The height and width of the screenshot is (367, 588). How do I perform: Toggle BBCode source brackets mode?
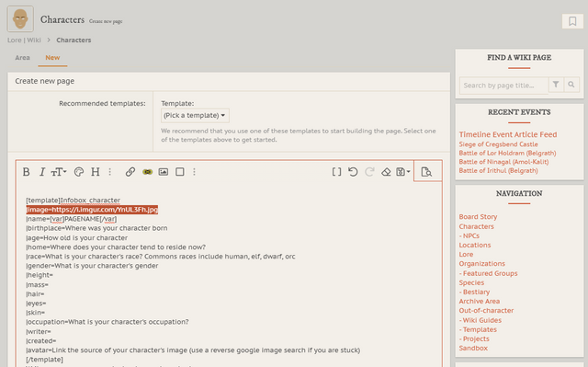[x=337, y=172]
